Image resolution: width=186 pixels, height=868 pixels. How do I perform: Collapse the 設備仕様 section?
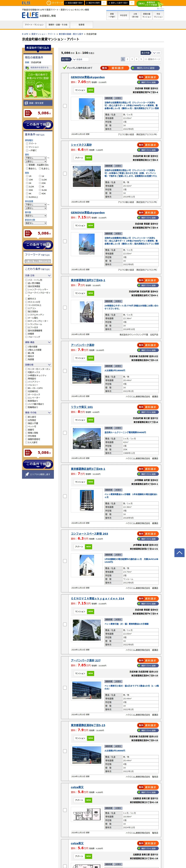[x=38, y=365]
